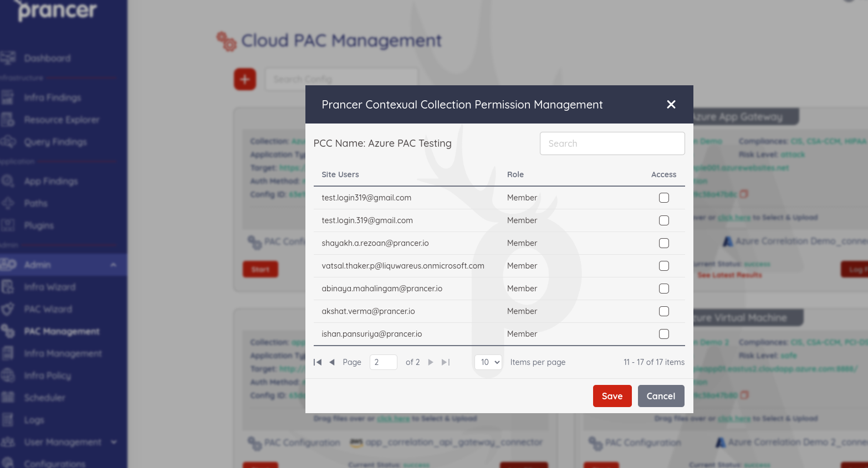Screen dimensions: 868x468
Task: Open App Findings sidebar icon
Action: [8, 181]
